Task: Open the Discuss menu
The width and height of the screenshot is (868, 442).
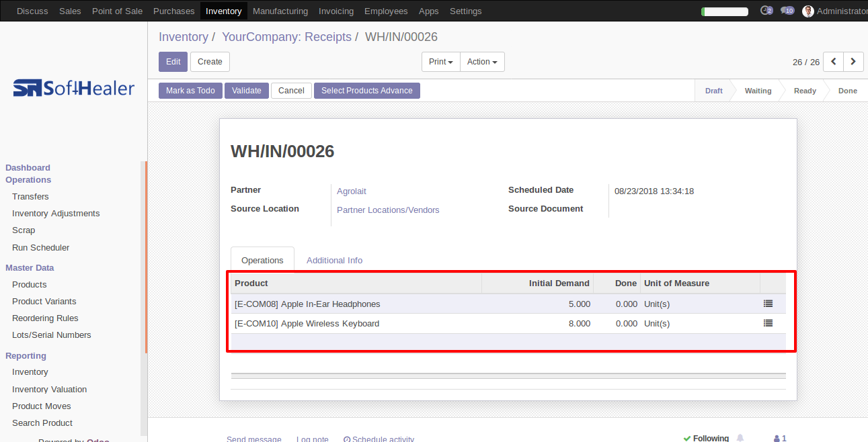Action: pyautogui.click(x=32, y=11)
